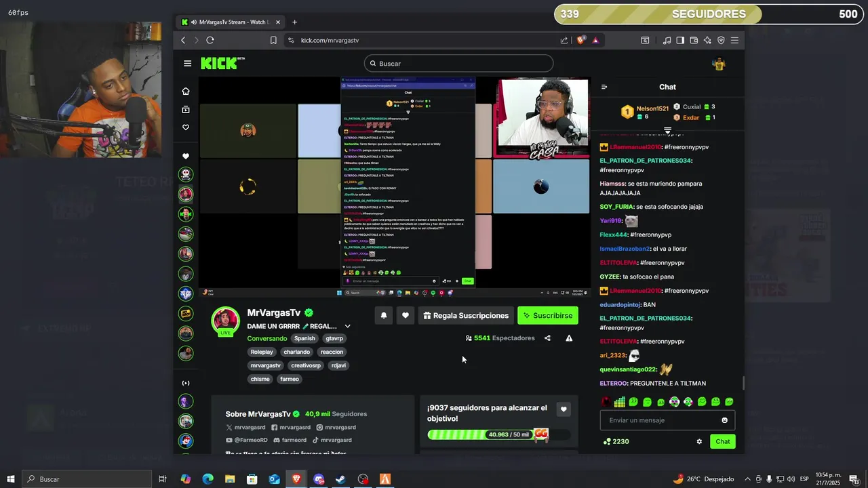Click the Nelson1521 top gifter name
This screenshot has height=488, width=868.
tap(652, 108)
